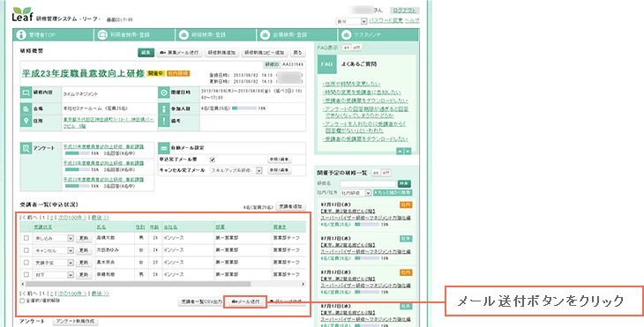Open the 社内/社外 filter dropdown
Image resolution: width=644 pixels, height=327 pixels.
(x=356, y=193)
